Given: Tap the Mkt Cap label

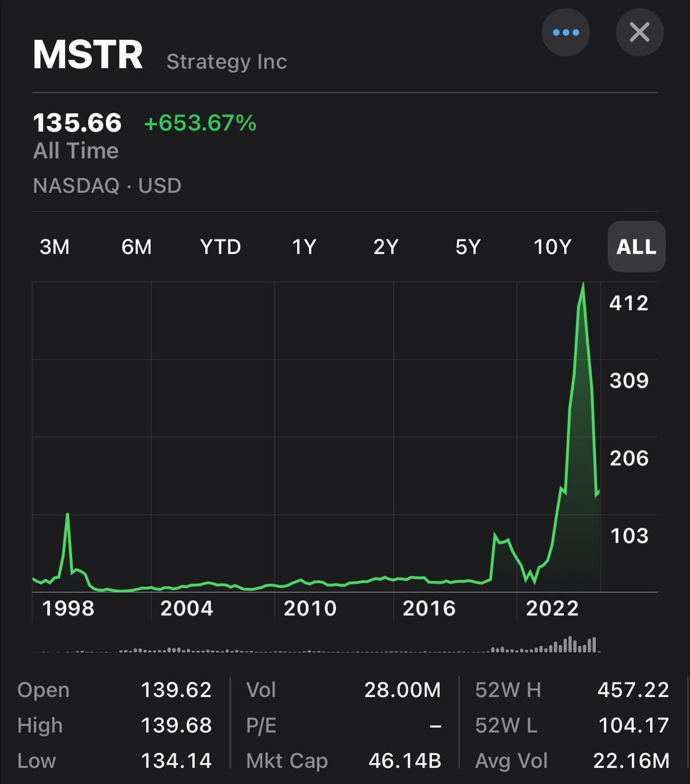Looking at the screenshot, I should [x=287, y=761].
